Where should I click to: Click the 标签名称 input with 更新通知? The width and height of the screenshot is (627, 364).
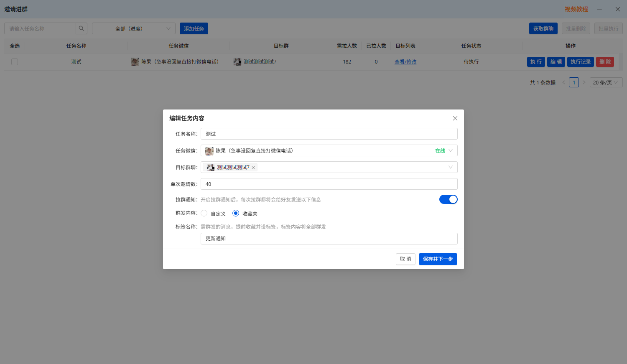pyautogui.click(x=329, y=239)
